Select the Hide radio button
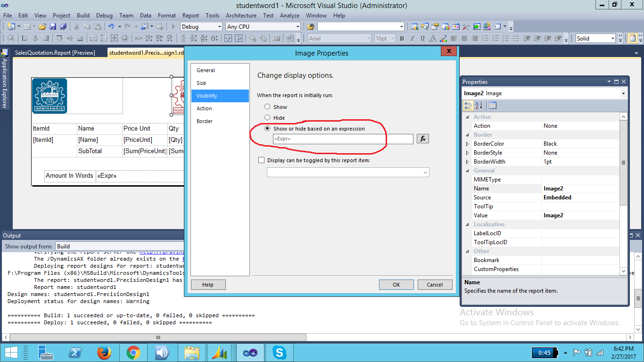Image resolution: width=644 pixels, height=362 pixels. [267, 118]
